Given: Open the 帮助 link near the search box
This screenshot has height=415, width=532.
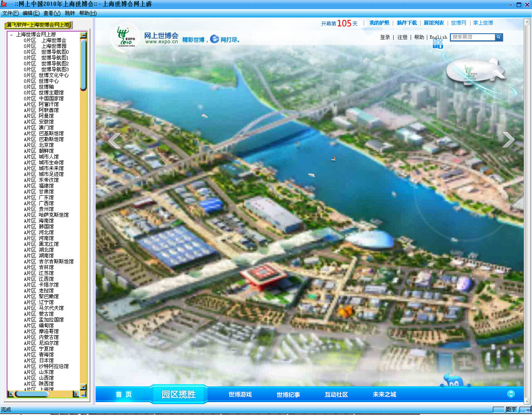Looking at the screenshot, I should click(x=419, y=37).
